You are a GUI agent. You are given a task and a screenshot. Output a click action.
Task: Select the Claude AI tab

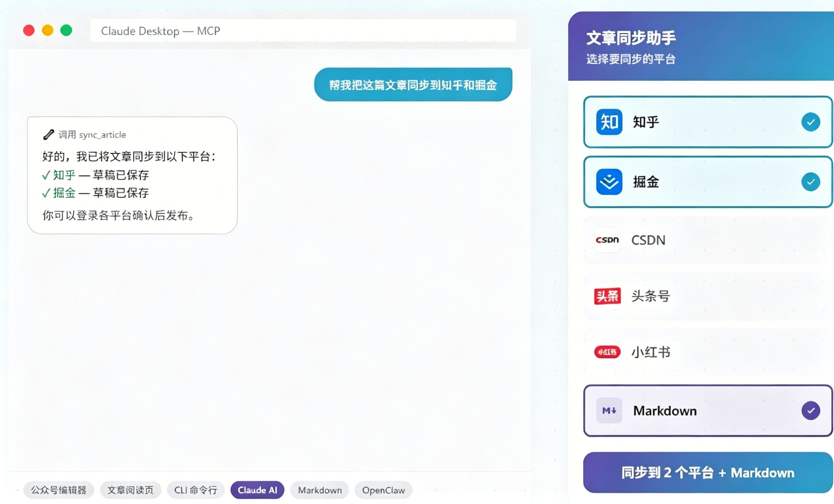coord(257,490)
